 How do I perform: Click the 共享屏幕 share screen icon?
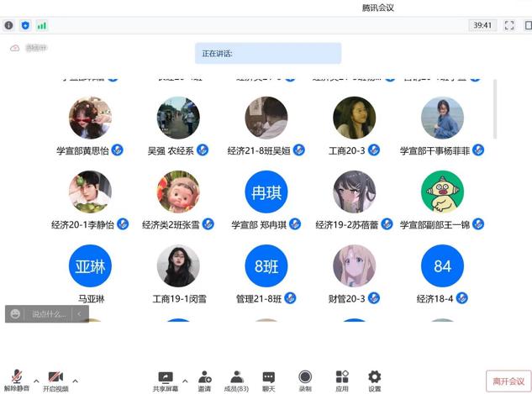tap(166, 377)
